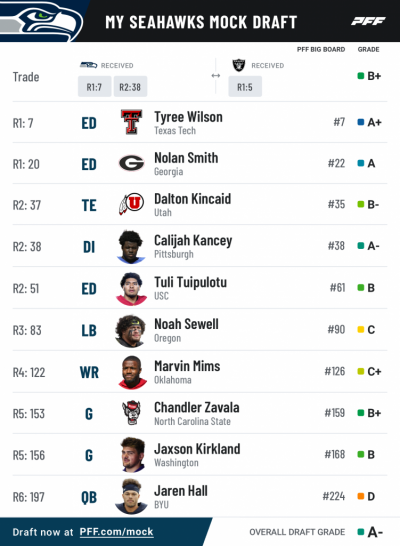Click the Utah Utes logo
The height and width of the screenshot is (546, 400).
coord(131,203)
